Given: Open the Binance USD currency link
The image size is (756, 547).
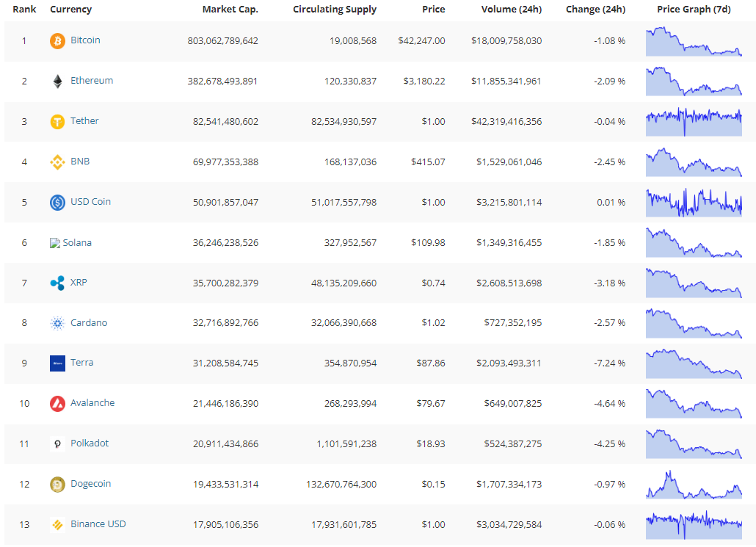Looking at the screenshot, I should (98, 524).
